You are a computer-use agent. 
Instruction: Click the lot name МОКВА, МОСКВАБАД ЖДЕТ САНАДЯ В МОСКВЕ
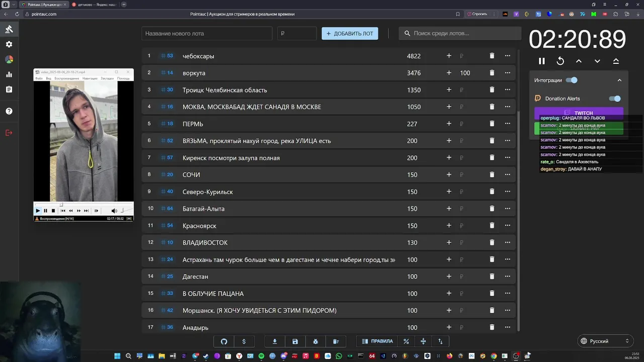(x=252, y=107)
